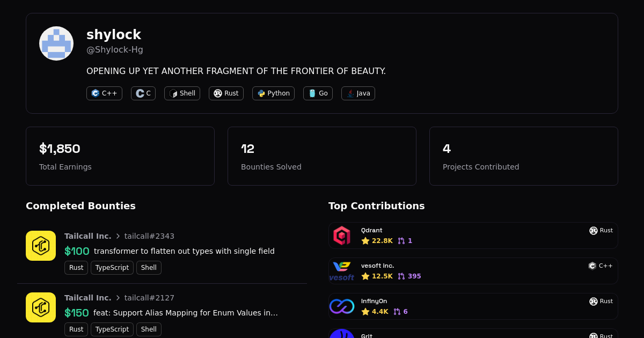The image size is (644, 338).
Task: Click the Tailcall logo for bounty #2343
Action: (x=41, y=246)
